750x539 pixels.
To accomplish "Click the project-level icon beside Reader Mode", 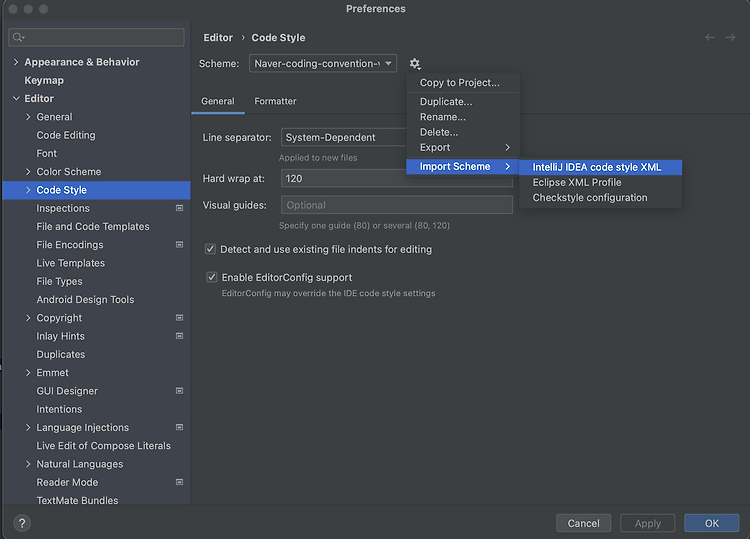I will 179,482.
